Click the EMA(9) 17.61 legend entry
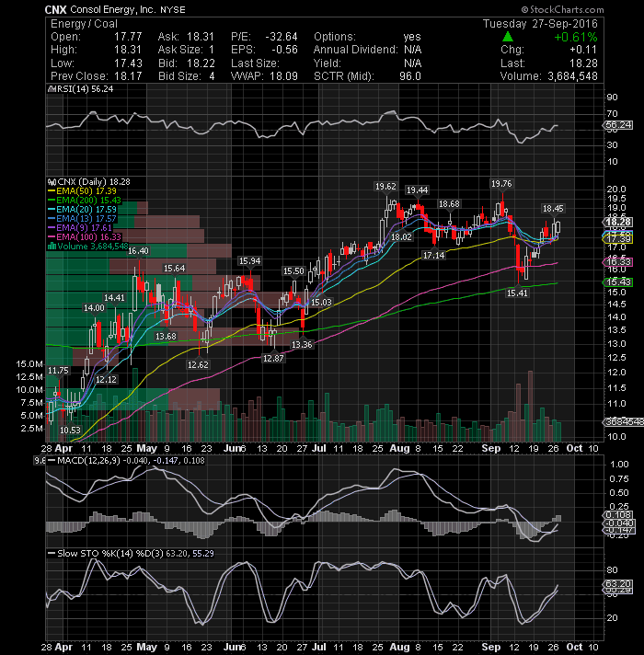 click(x=85, y=227)
